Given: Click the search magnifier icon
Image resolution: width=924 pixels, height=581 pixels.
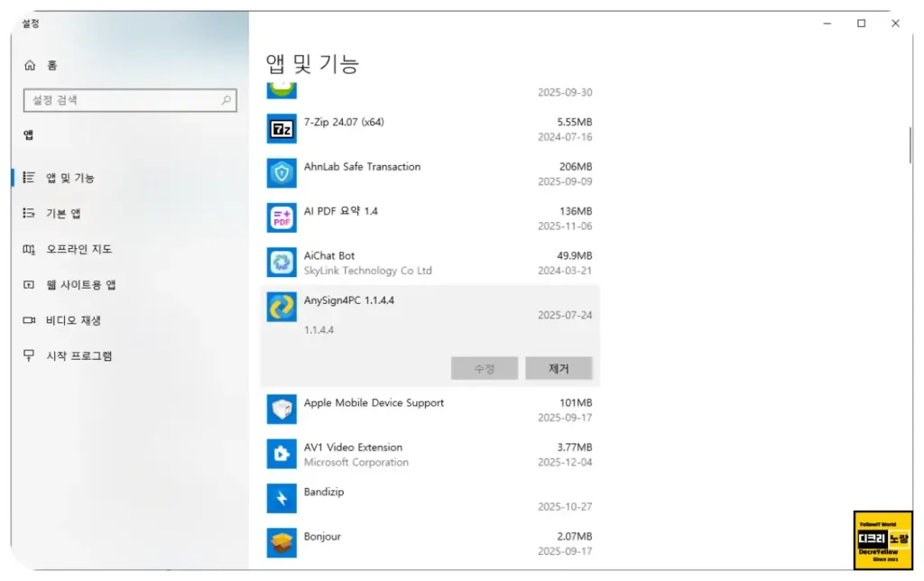Looking at the screenshot, I should pyautogui.click(x=226, y=100).
